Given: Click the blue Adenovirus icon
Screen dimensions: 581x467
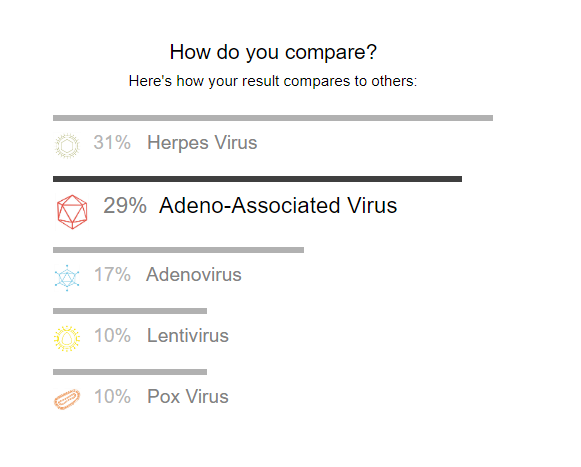Looking at the screenshot, I should pyautogui.click(x=67, y=278).
